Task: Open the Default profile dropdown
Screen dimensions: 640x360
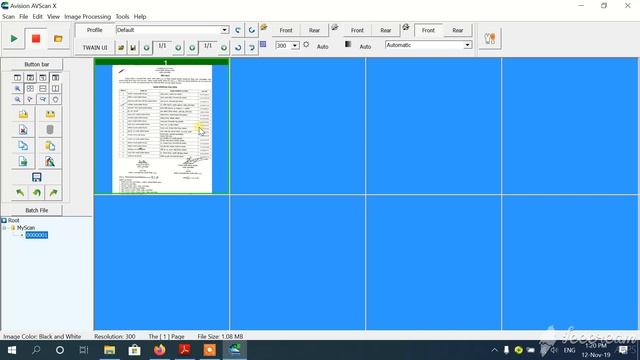Action: pyautogui.click(x=224, y=30)
